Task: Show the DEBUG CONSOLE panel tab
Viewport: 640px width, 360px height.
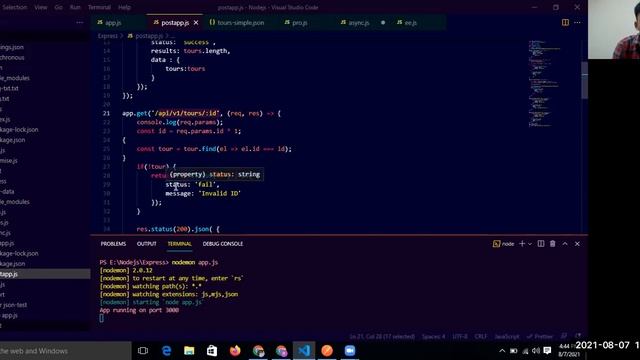Action: 222,244
